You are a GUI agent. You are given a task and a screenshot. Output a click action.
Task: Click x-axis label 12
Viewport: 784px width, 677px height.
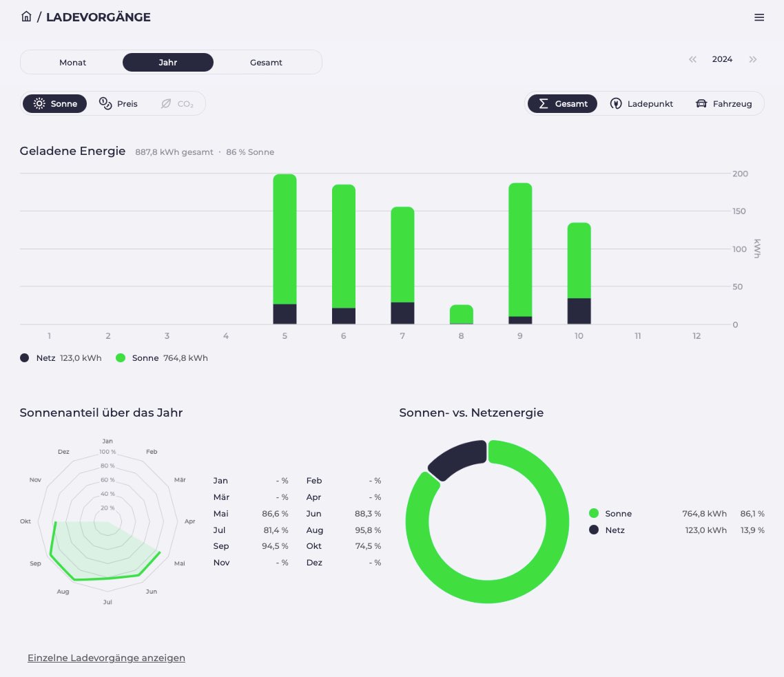[697, 336]
